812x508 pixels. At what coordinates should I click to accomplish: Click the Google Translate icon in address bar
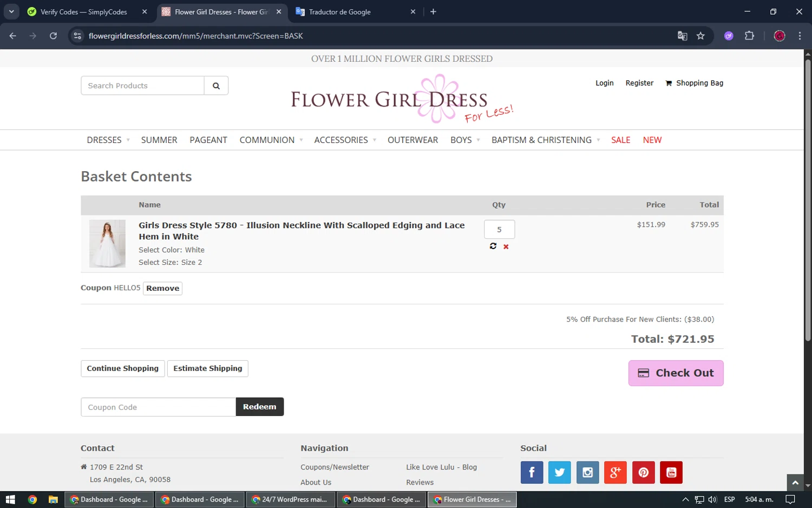[x=682, y=36]
